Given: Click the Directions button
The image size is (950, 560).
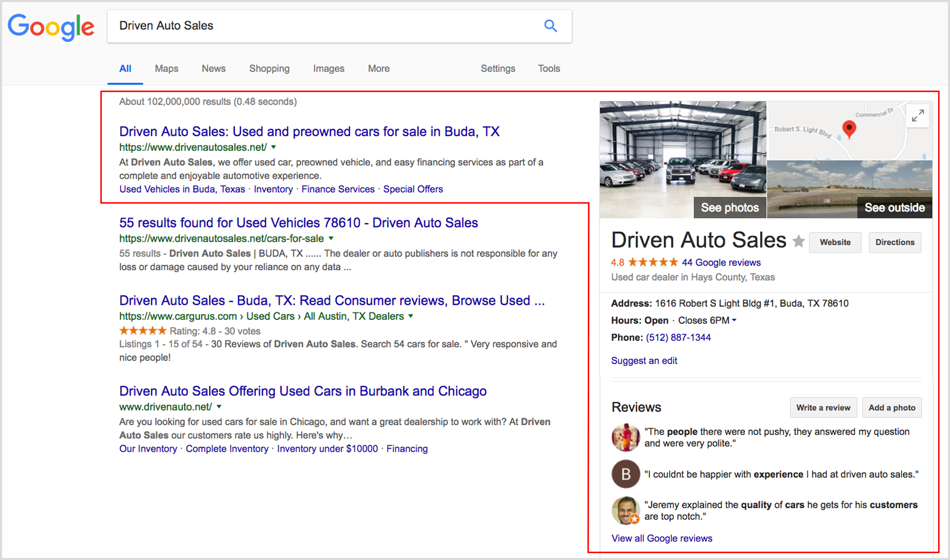Looking at the screenshot, I should pos(895,242).
